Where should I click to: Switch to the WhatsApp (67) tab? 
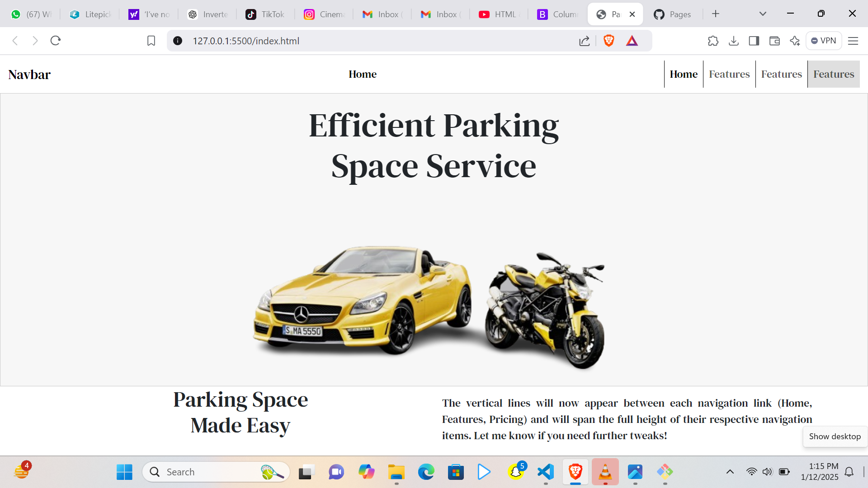[32, 14]
